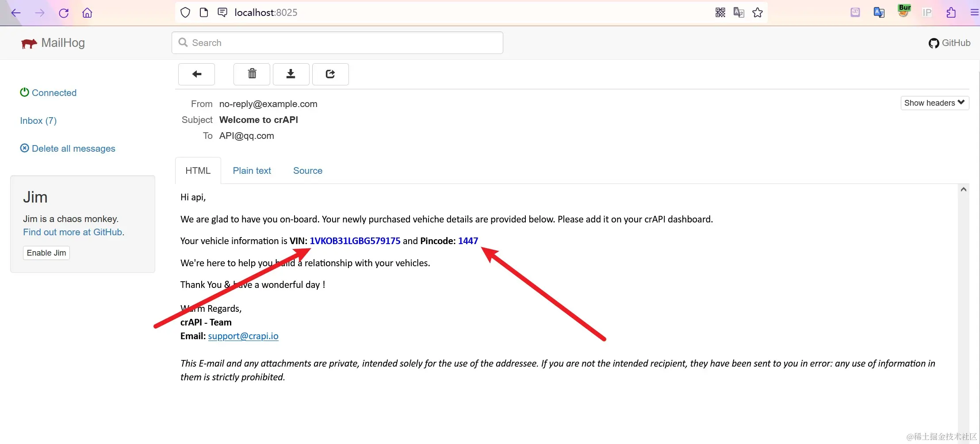Click the IP extension icon
Image resolution: width=980 pixels, height=444 pixels.
[x=927, y=13]
